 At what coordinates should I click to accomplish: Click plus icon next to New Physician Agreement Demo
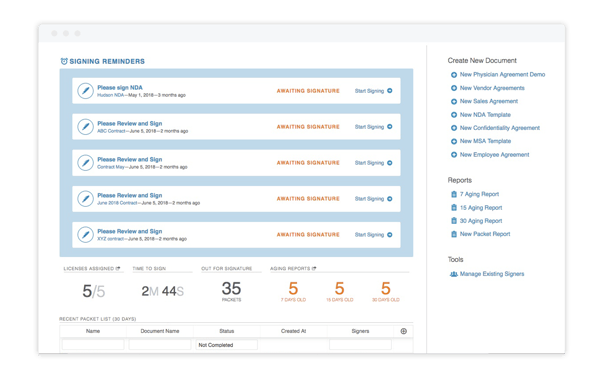[x=454, y=75]
